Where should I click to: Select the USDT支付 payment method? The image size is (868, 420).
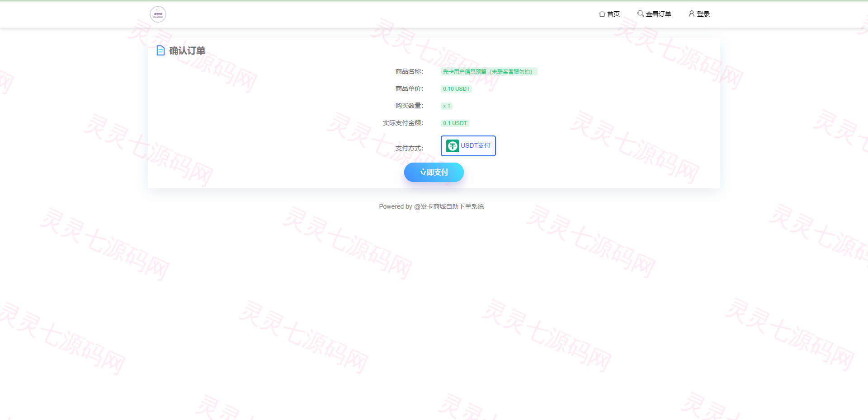tap(468, 146)
